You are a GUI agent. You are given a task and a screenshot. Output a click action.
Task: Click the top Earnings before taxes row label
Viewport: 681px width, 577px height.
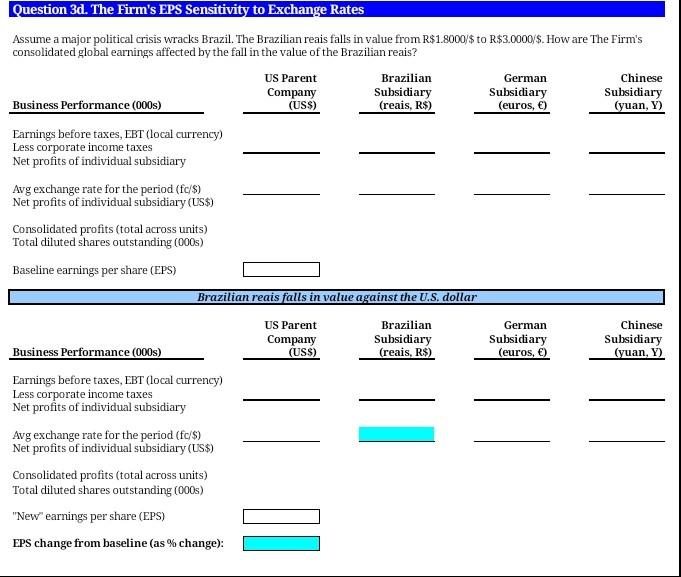[x=117, y=134]
